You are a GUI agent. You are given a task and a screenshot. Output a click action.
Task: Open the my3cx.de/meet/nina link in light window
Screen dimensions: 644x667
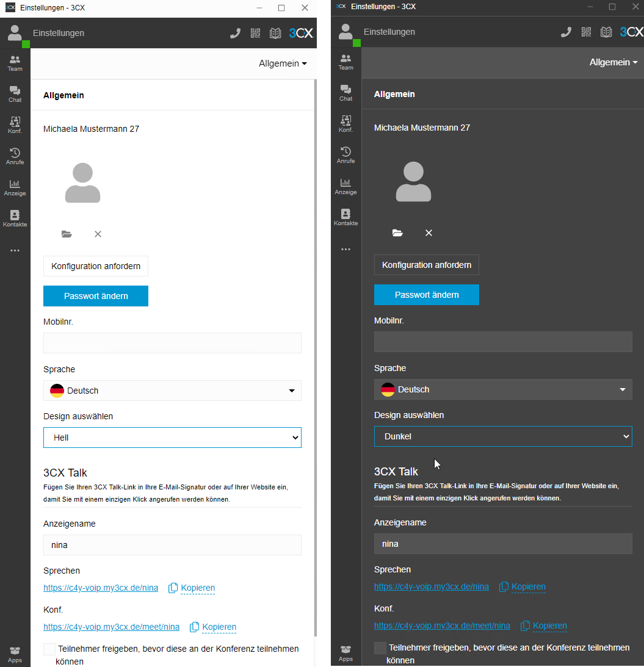tap(112, 627)
